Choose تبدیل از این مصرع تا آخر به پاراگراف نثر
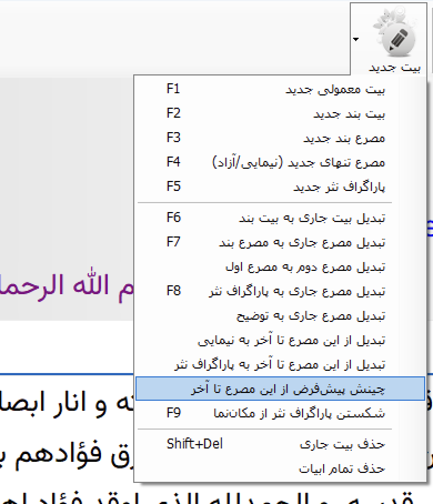This screenshot has width=433, height=504. point(280,365)
